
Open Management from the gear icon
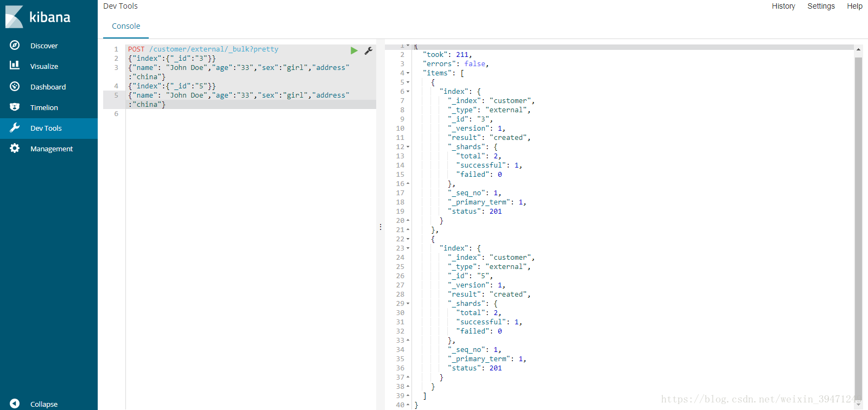(x=15, y=149)
